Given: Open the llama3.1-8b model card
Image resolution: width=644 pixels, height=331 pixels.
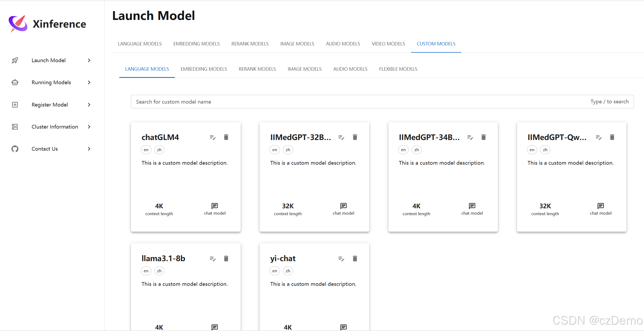Looking at the screenshot, I should tap(186, 287).
